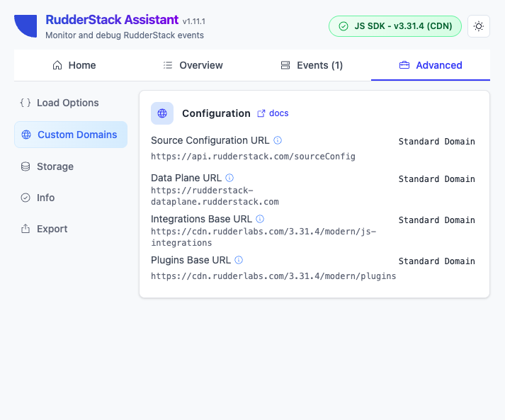
Task: Select Custom Domains in the sidebar
Action: click(x=71, y=135)
